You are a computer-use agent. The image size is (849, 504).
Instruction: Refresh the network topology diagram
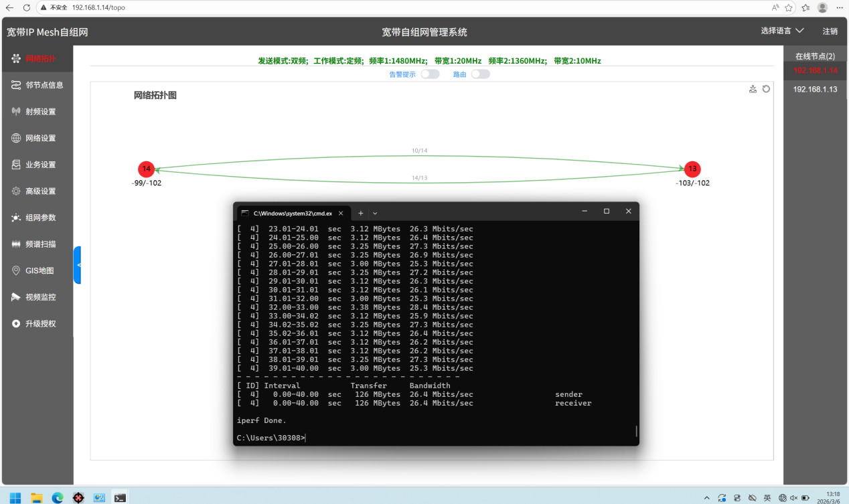(766, 89)
